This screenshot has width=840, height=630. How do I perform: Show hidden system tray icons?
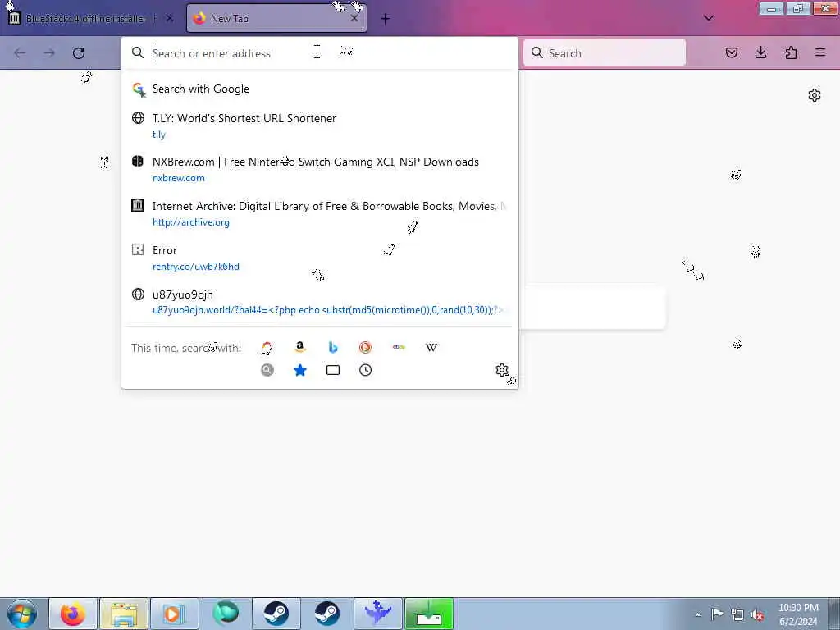pos(697,615)
